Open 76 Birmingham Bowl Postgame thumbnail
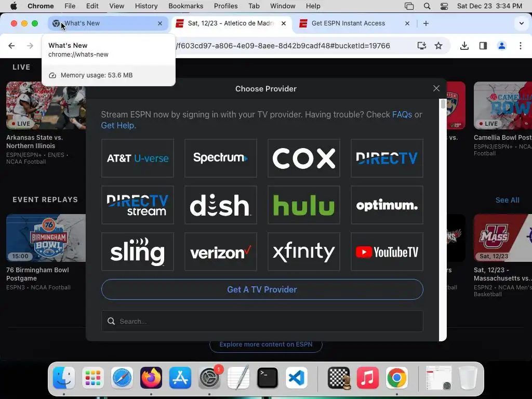The height and width of the screenshot is (399, 532). (46, 238)
